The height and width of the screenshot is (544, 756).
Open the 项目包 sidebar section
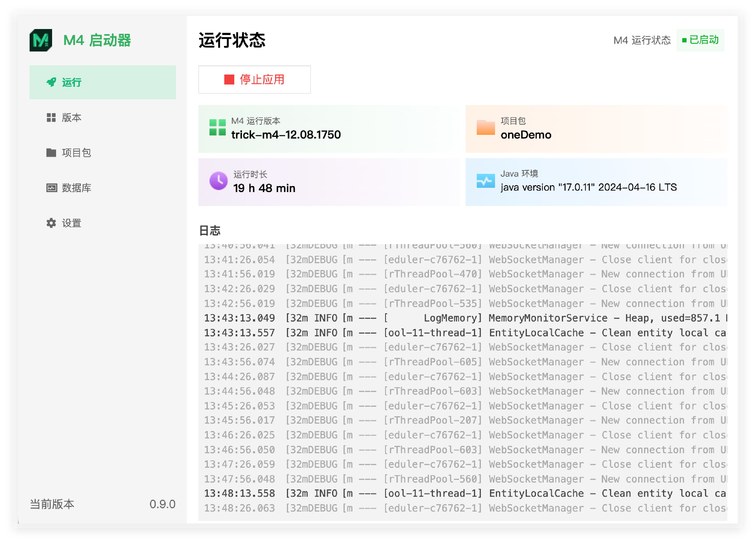click(76, 153)
